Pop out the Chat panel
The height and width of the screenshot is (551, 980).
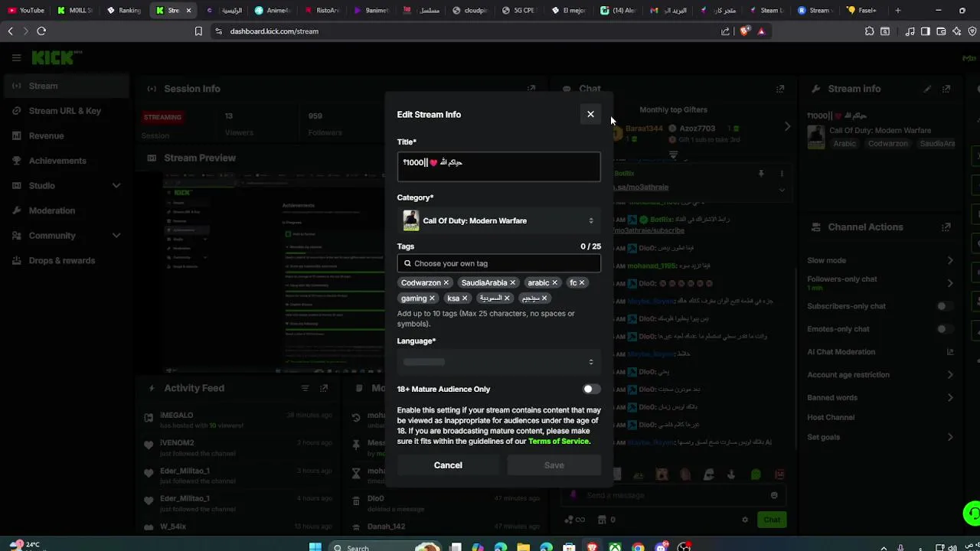click(x=780, y=89)
